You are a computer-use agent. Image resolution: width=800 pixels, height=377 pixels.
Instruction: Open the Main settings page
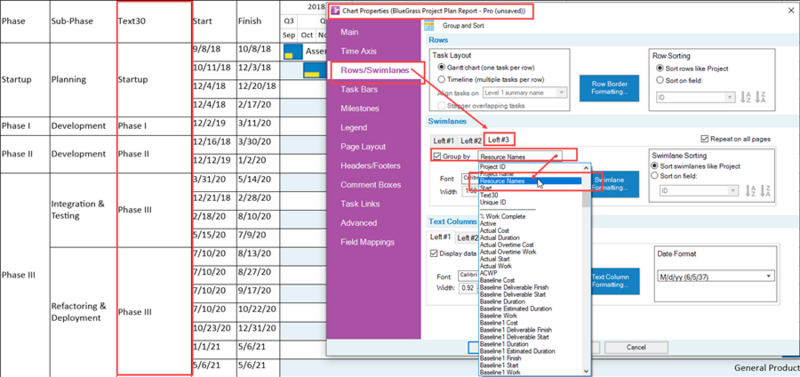tap(349, 32)
